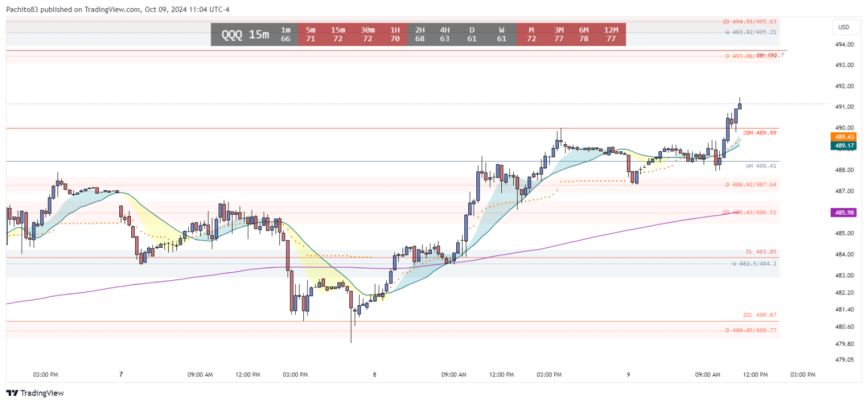Click the 490.00 price axis label
The height and width of the screenshot is (404, 868).
click(844, 128)
